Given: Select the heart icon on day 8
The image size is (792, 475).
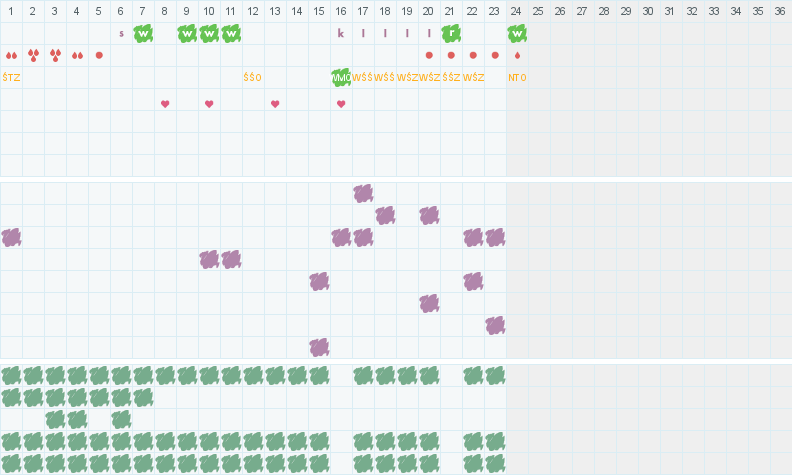Looking at the screenshot, I should pyautogui.click(x=165, y=104).
